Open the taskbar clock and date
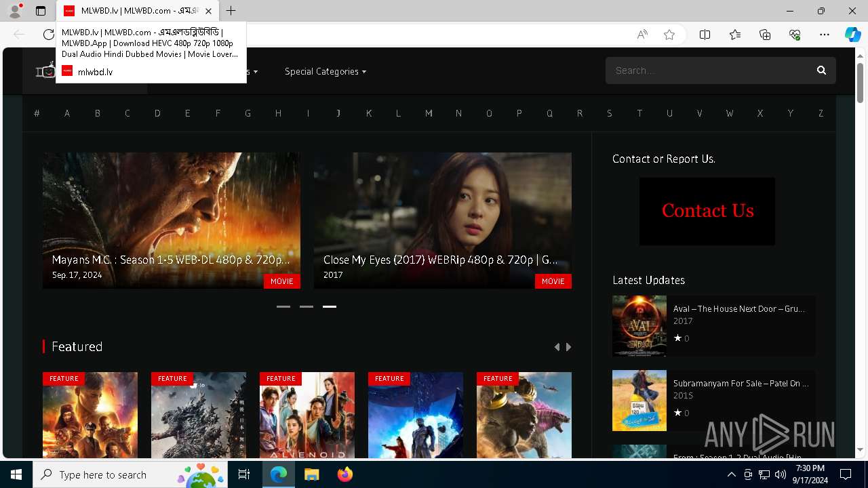This screenshot has height=488, width=868. pyautogui.click(x=810, y=474)
